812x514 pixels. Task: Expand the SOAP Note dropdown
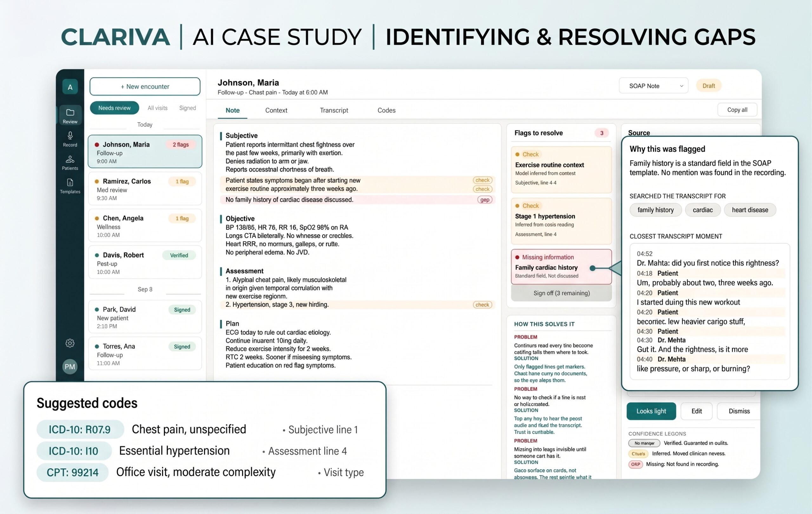(653, 86)
